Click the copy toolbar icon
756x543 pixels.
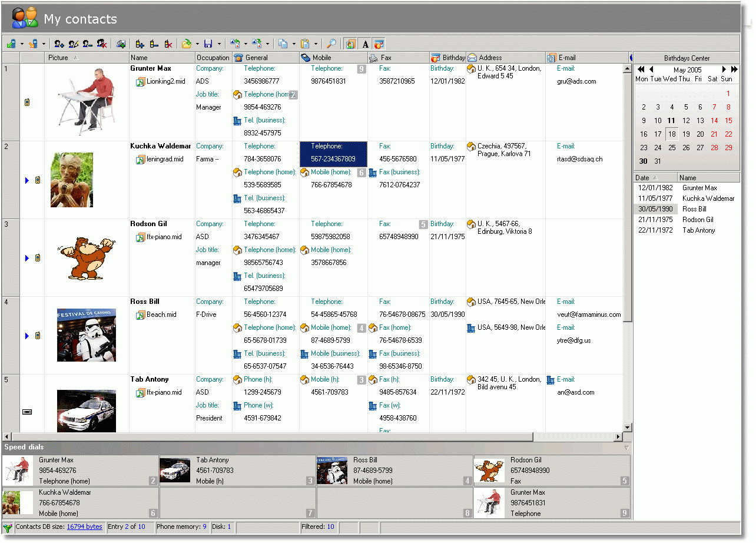[283, 44]
